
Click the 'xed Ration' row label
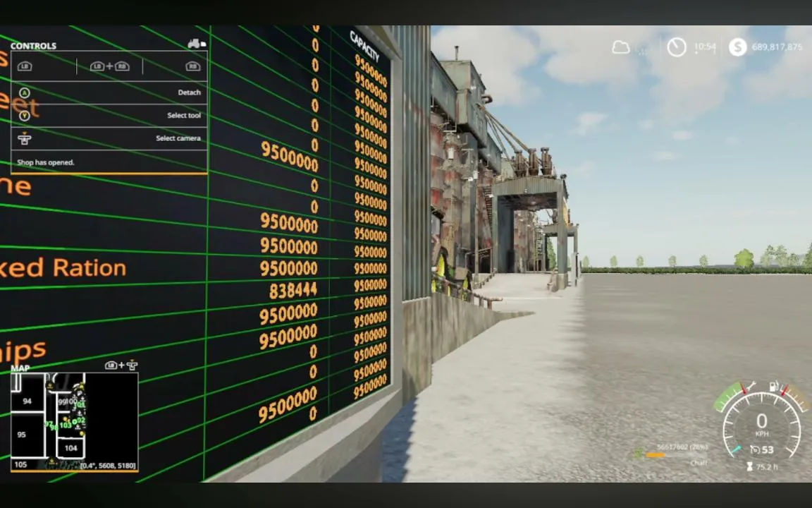[63, 268]
